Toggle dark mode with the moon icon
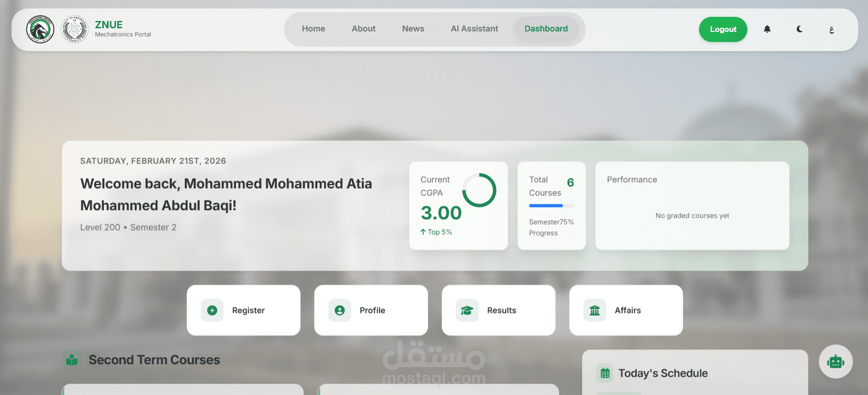868x395 pixels. click(799, 29)
